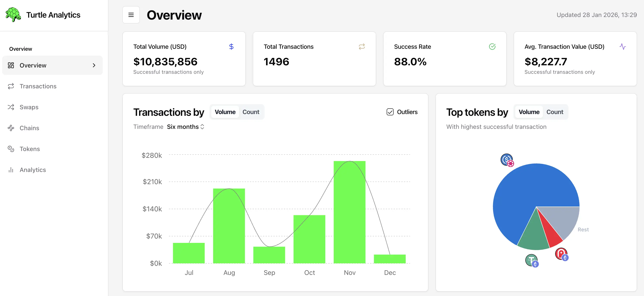Select Volume in Top tokens toggle
The height and width of the screenshot is (296, 644).
pos(529,112)
